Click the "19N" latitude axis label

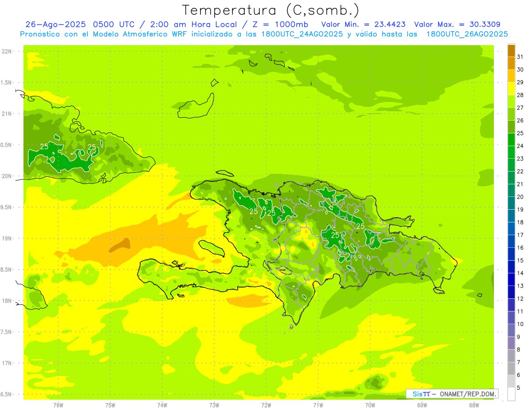[x=7, y=239]
